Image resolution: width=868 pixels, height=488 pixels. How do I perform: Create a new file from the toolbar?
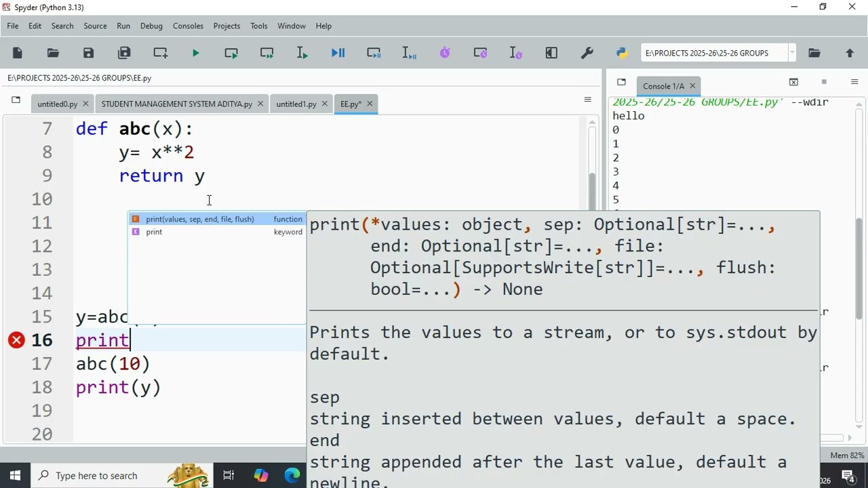pyautogui.click(x=18, y=53)
